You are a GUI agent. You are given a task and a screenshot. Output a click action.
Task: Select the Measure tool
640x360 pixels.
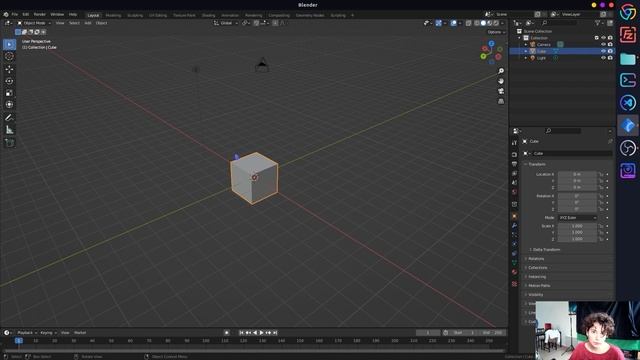click(x=9, y=130)
